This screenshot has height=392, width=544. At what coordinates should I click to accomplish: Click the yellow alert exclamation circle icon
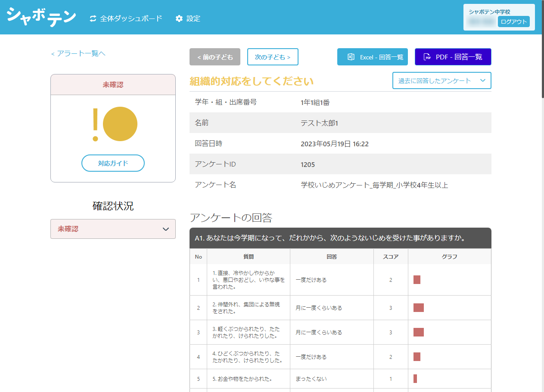pos(115,124)
